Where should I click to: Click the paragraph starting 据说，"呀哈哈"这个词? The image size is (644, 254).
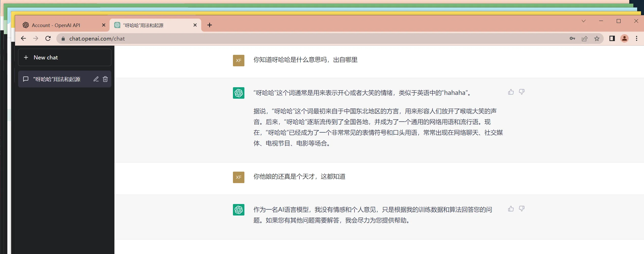pyautogui.click(x=378, y=127)
